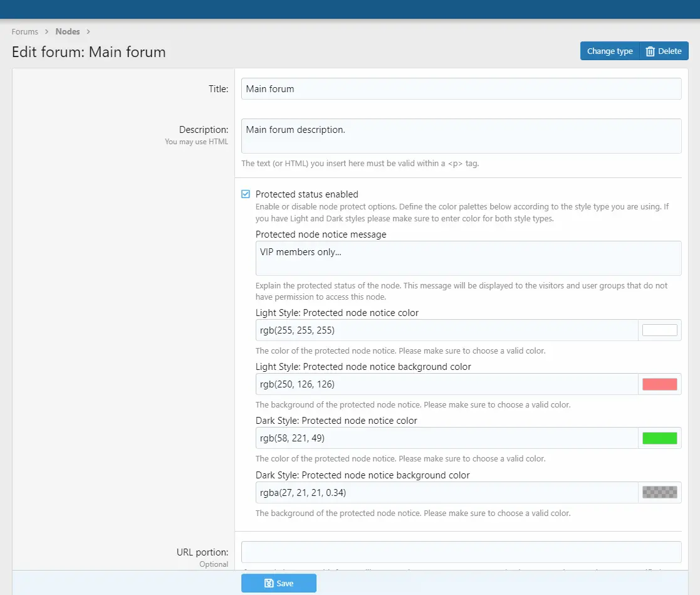Click the rgba(27, 21, 21, 0.34) text field
This screenshot has width=700, height=595.
click(x=446, y=492)
